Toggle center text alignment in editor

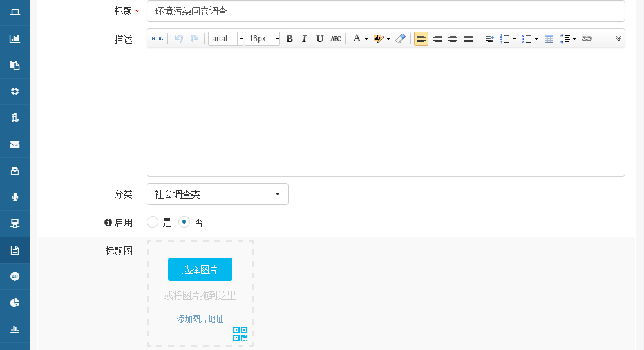tap(453, 39)
